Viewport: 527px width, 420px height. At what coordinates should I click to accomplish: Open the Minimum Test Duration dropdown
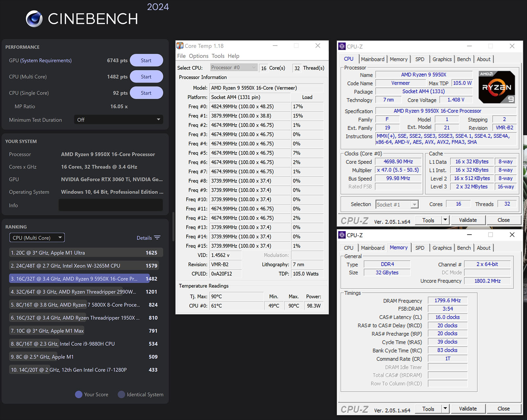click(x=118, y=119)
